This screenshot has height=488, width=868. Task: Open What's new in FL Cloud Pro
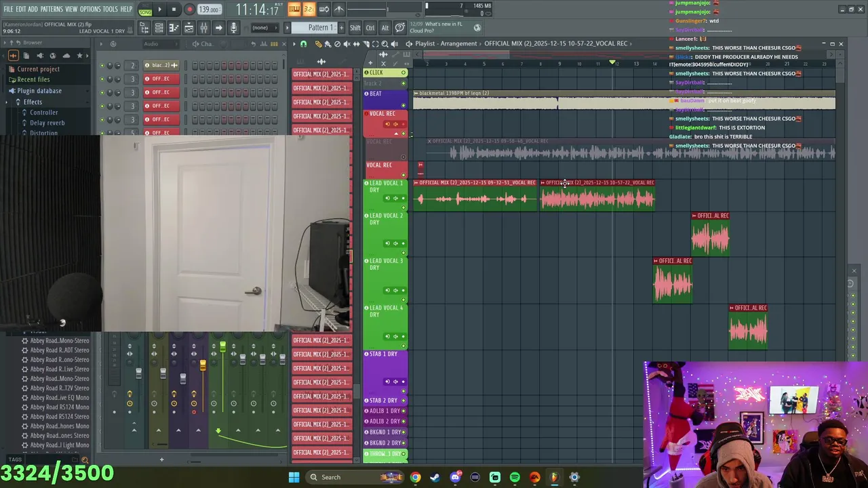pyautogui.click(x=443, y=27)
